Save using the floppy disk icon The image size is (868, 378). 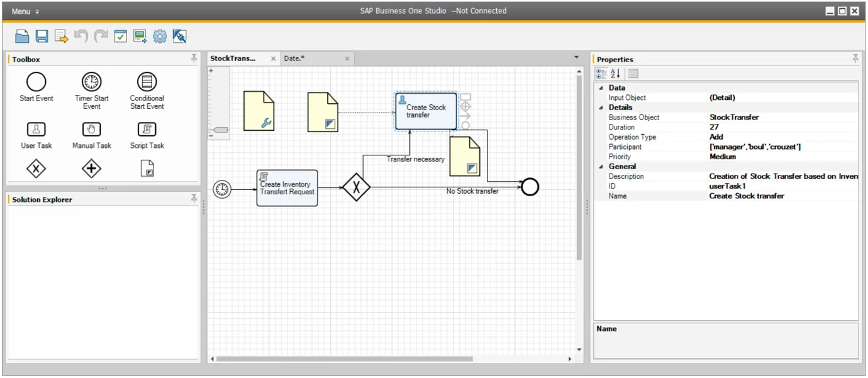[42, 36]
